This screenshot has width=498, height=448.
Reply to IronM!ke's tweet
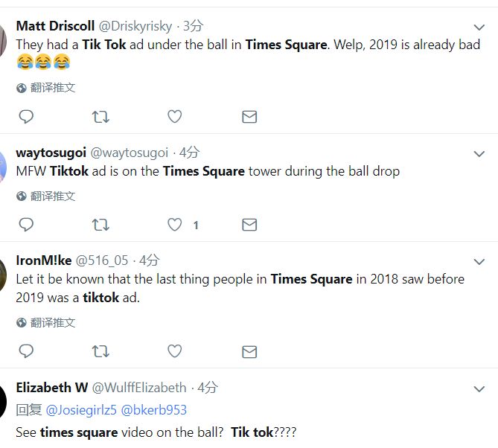(x=26, y=351)
